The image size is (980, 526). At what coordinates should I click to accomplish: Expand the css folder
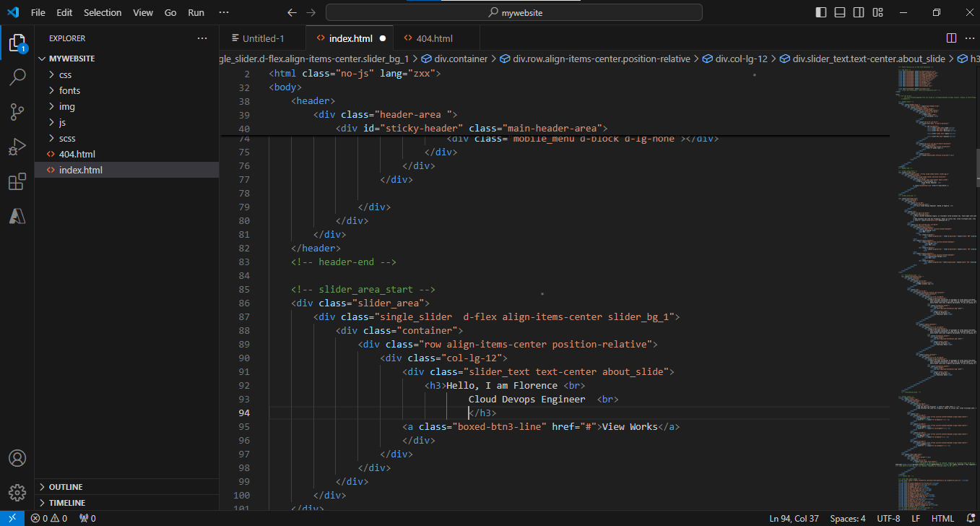[65, 74]
